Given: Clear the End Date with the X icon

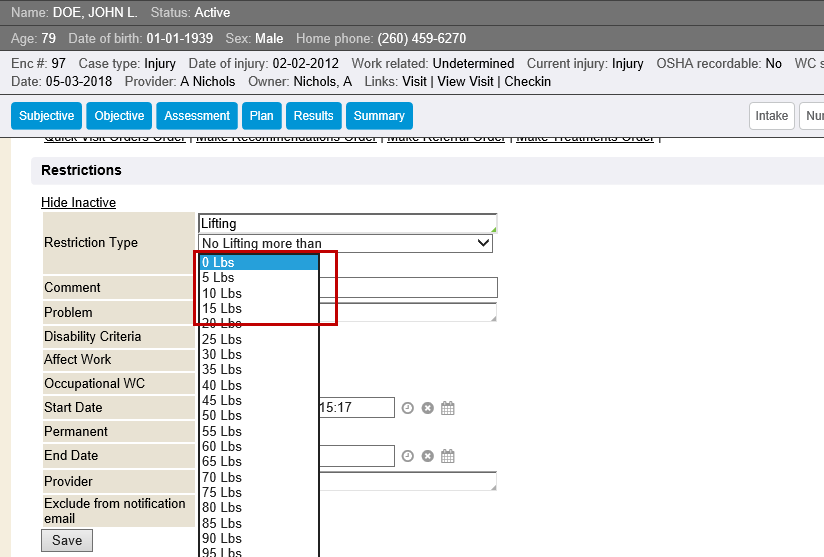Looking at the screenshot, I should pos(428,456).
